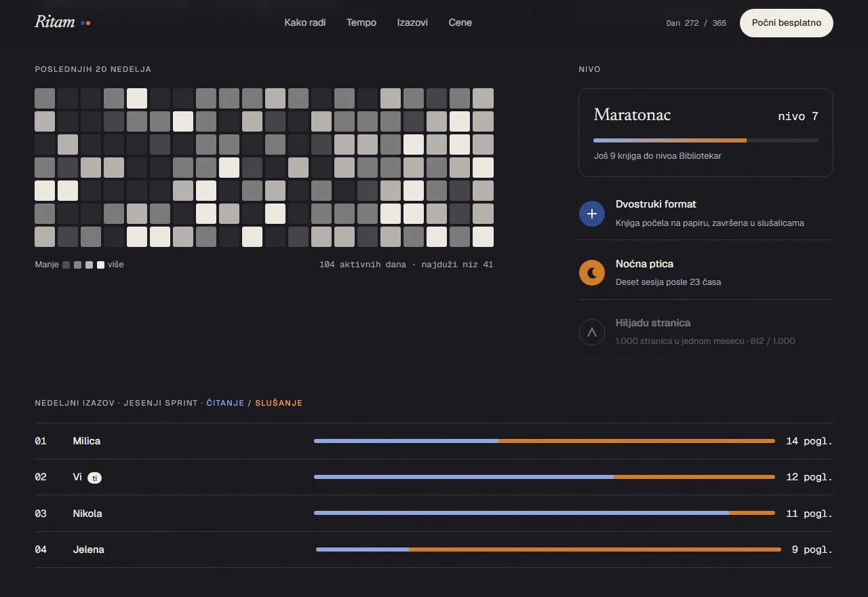The width and height of the screenshot is (868, 597).
Task: Select Cene in the navigation
Action: (460, 22)
